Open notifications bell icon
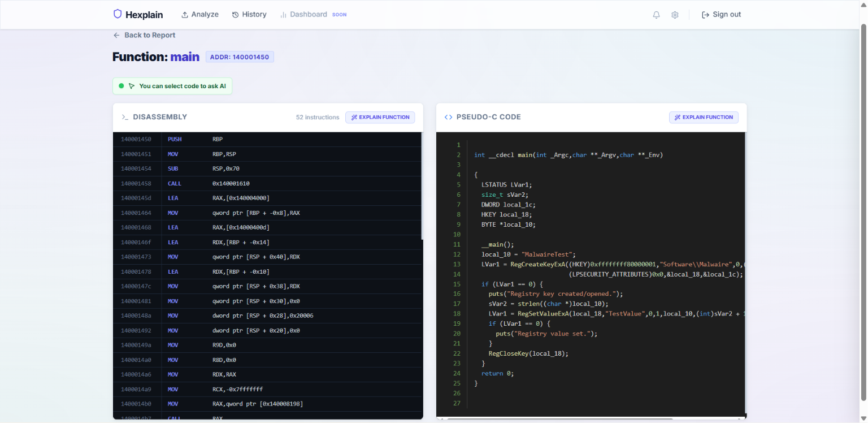This screenshot has height=423, width=868. pos(656,15)
